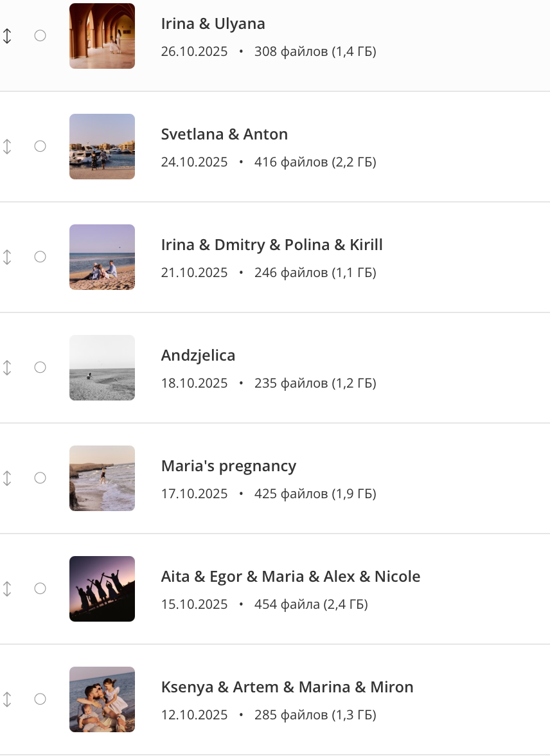The height and width of the screenshot is (756, 550).
Task: Click the reorder handle for Irina & Ulyana
Action: point(7,36)
